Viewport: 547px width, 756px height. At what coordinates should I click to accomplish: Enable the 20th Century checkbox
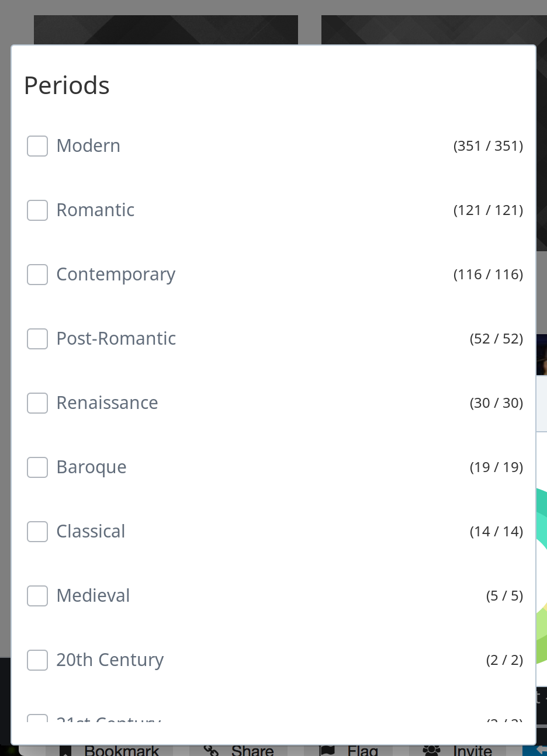point(37,660)
